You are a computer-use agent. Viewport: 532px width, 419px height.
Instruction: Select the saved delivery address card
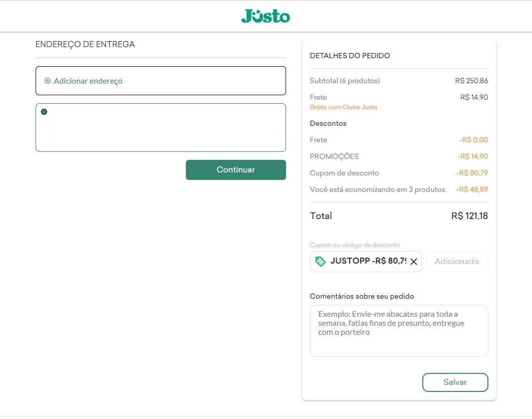click(x=161, y=128)
